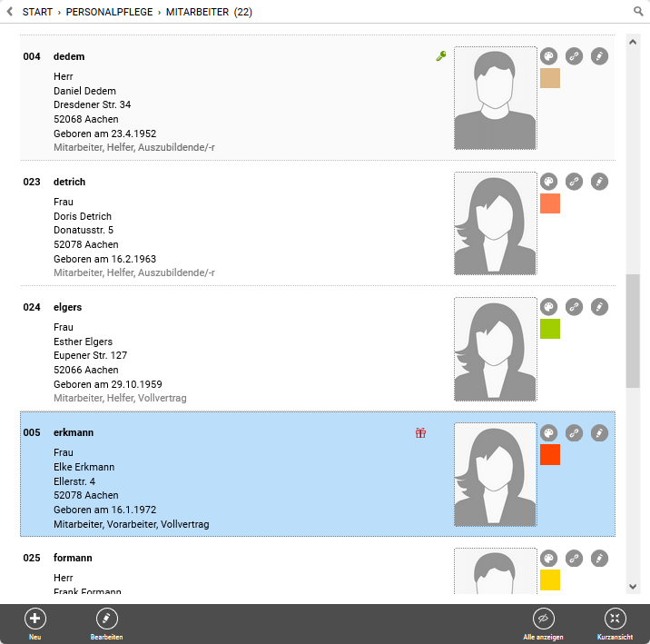Viewport: 650px width, 644px height.
Task: Click Doris Detrich's photo placeholder
Action: pyautogui.click(x=495, y=223)
